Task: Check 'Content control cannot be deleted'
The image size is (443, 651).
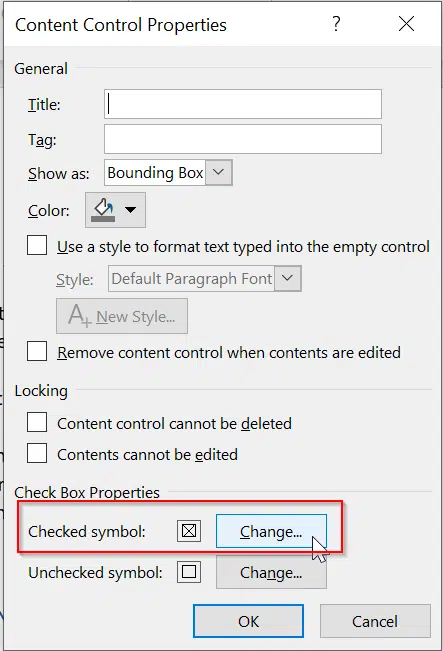Action: point(37,422)
